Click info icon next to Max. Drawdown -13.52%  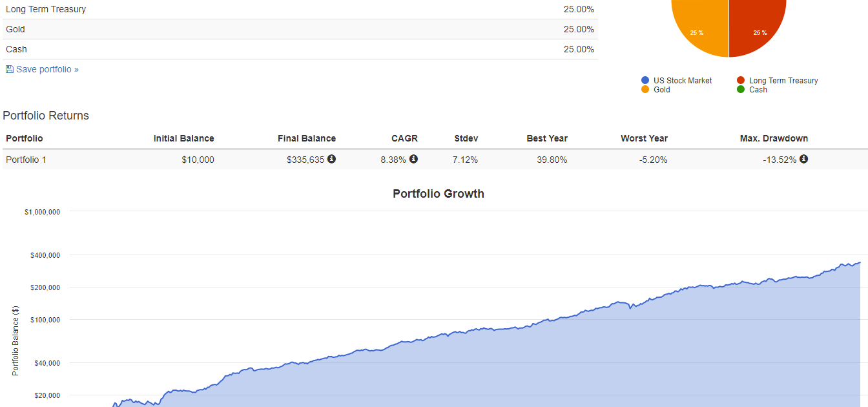point(803,159)
